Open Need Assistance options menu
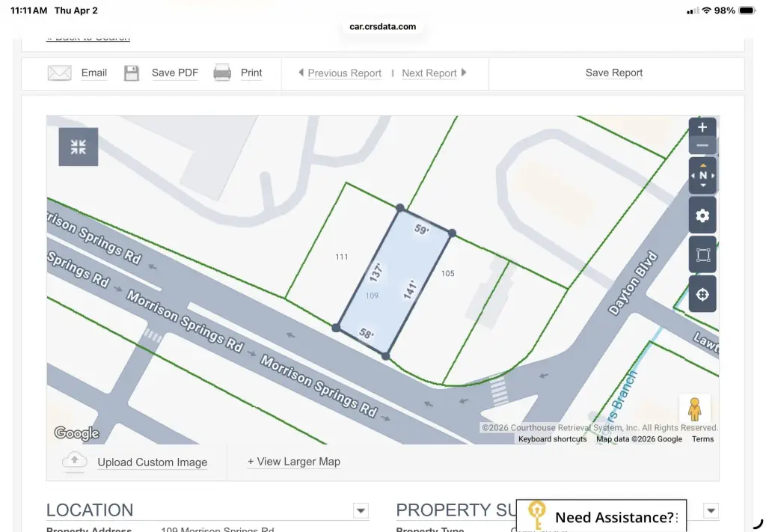Image resolution: width=766 pixels, height=532 pixels. coord(677,518)
